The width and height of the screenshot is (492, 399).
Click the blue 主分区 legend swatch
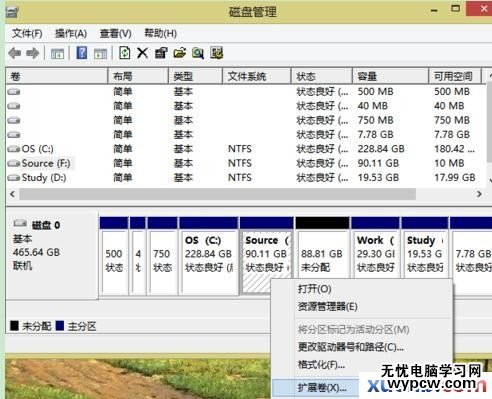[60, 326]
